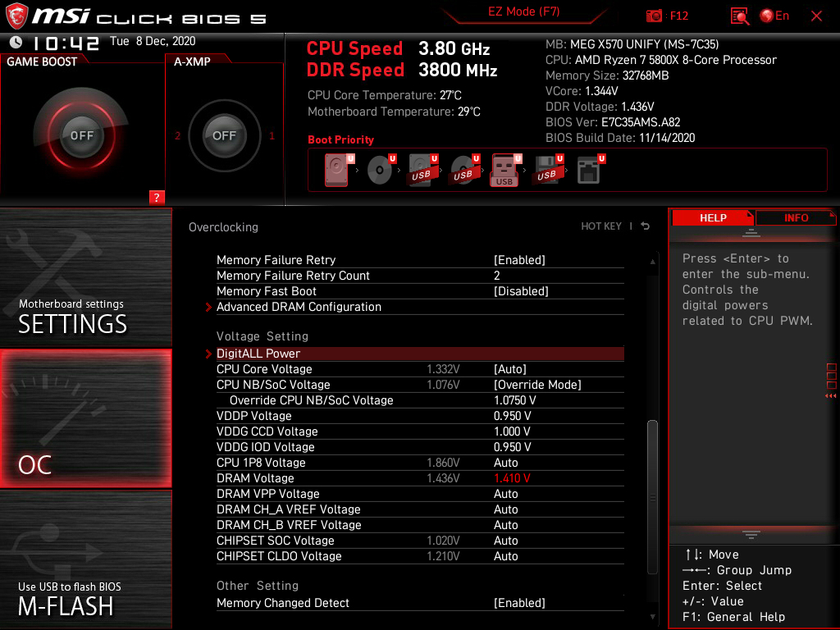Edit the red DRAM Voltage 1.410 V value

coord(512,478)
